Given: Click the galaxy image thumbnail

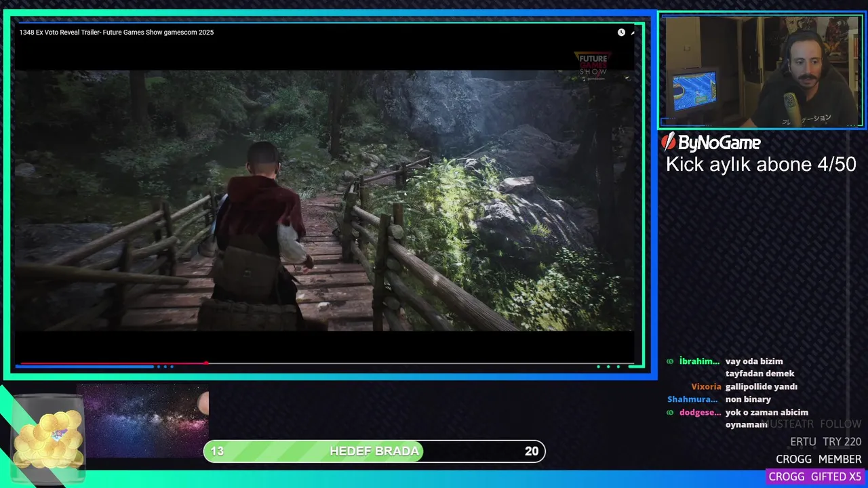Looking at the screenshot, I should [142, 420].
